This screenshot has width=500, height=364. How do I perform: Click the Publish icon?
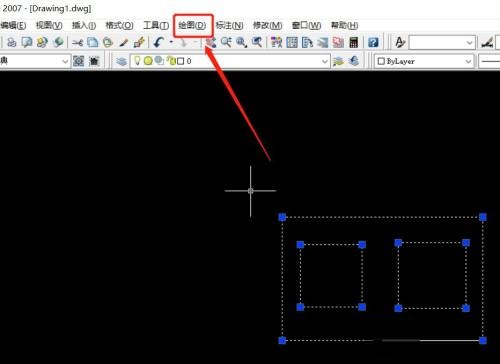pos(42,42)
